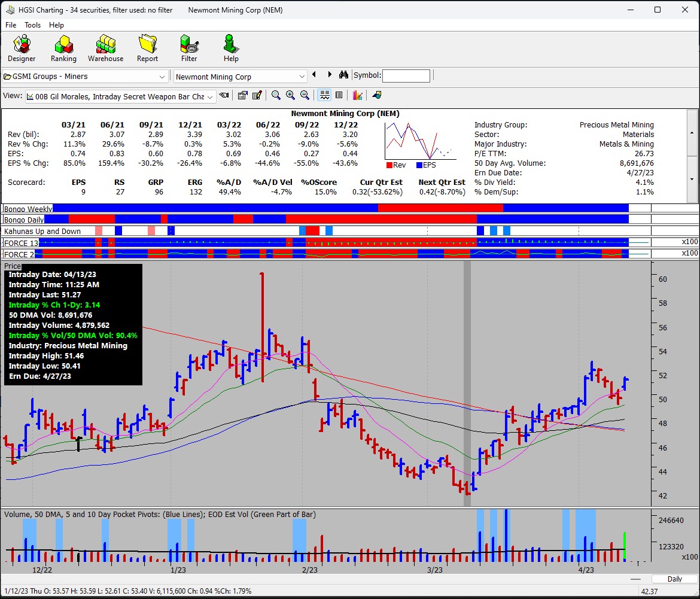This screenshot has width=700, height=599.
Task: Click the Bongo Weekly indicator label
Action: click(28, 209)
